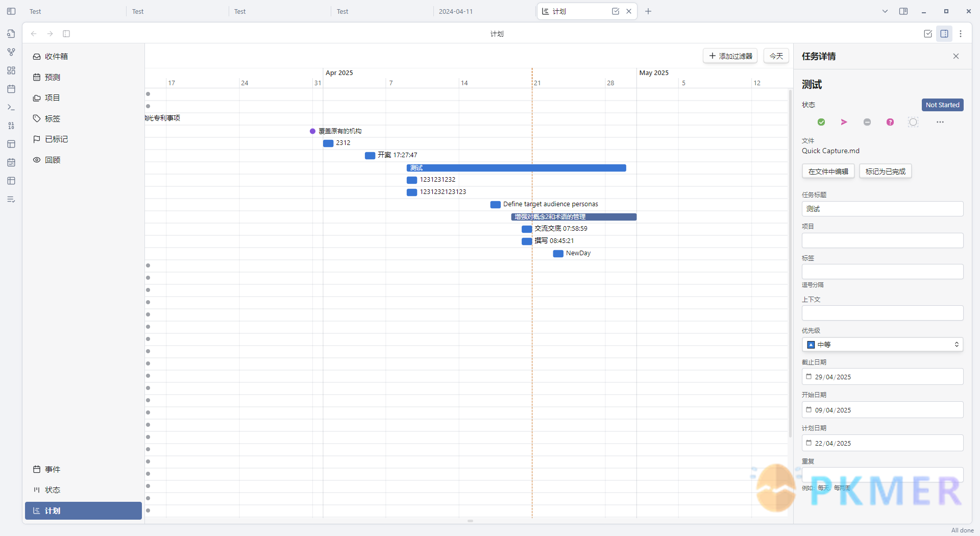Click the table layout ribbon icon
This screenshot has height=536, width=980.
tap(11, 181)
